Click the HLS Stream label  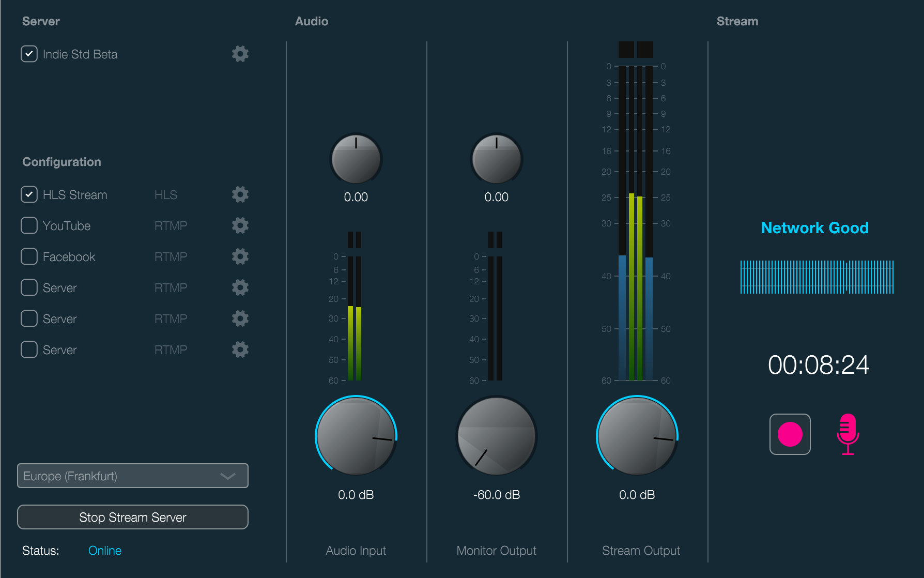tap(75, 195)
